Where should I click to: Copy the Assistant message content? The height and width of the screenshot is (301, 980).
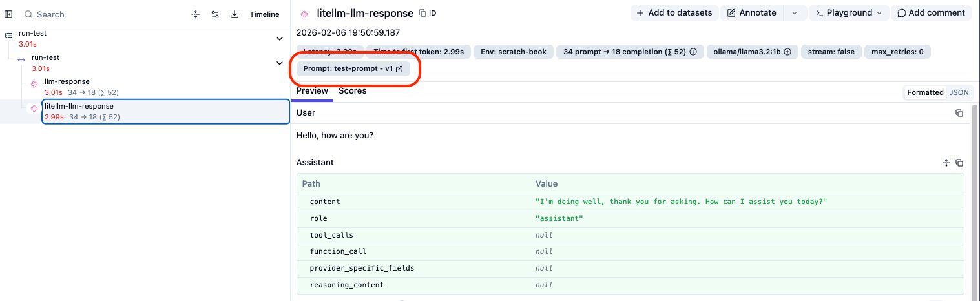[x=959, y=163]
